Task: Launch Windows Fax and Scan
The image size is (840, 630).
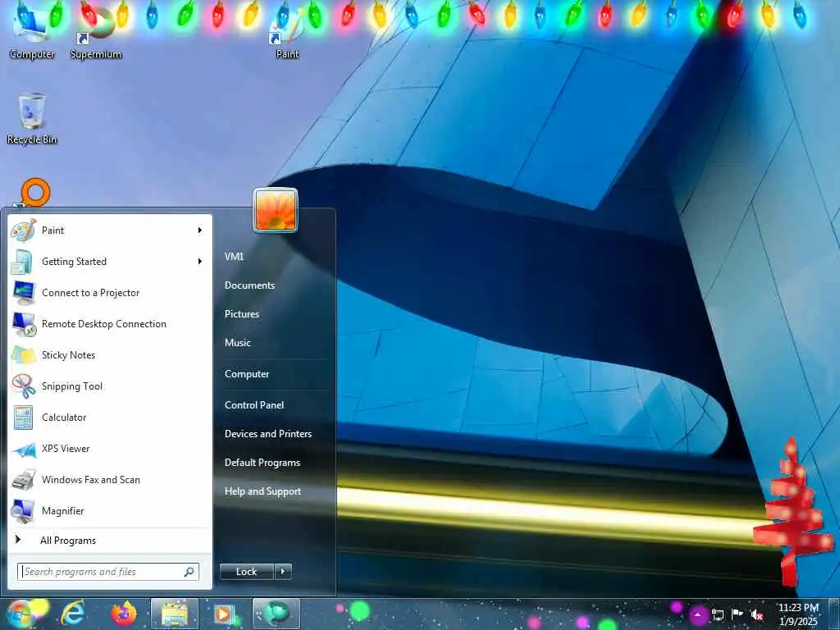Action: [110, 479]
